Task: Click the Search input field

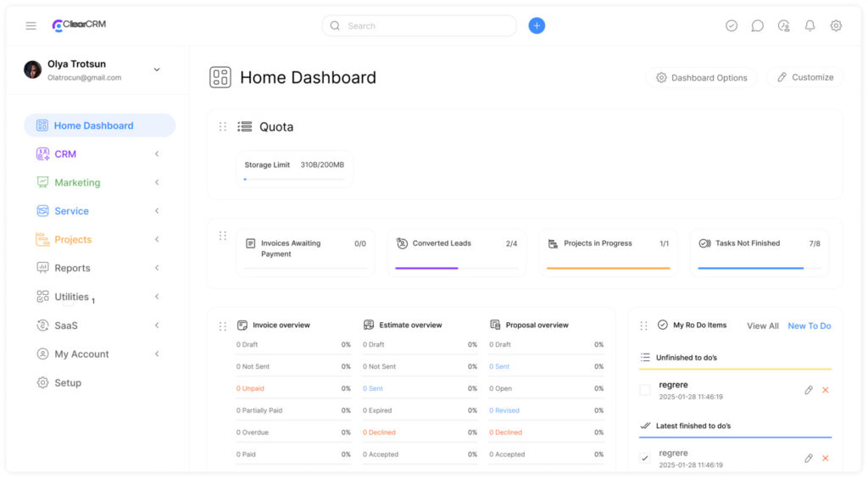Action: point(424,26)
